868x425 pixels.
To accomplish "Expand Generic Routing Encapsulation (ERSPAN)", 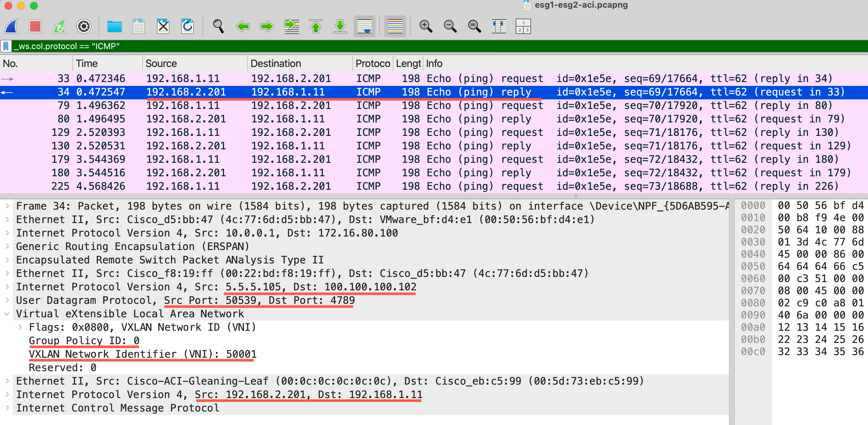I will click(7, 246).
